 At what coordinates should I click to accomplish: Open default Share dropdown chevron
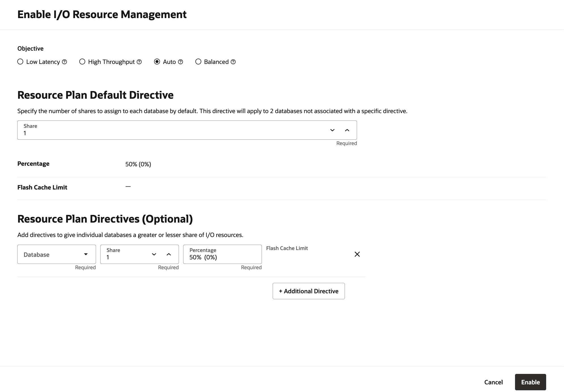coord(332,130)
